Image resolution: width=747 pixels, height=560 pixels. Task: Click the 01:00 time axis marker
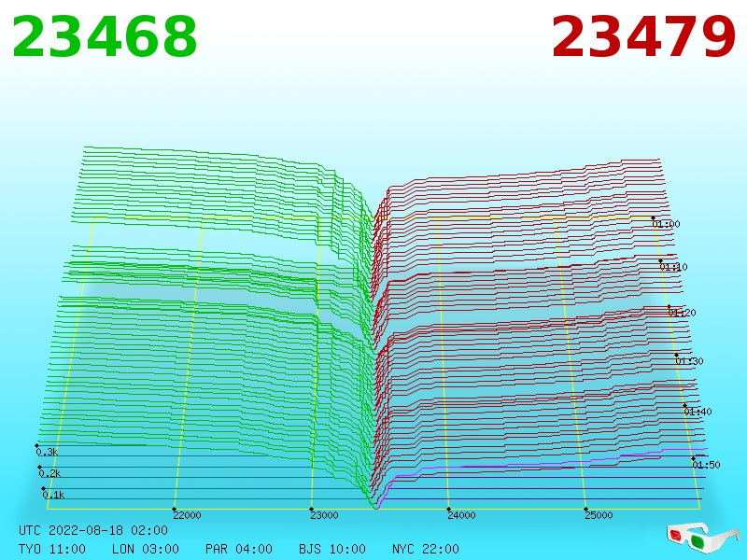(666, 224)
